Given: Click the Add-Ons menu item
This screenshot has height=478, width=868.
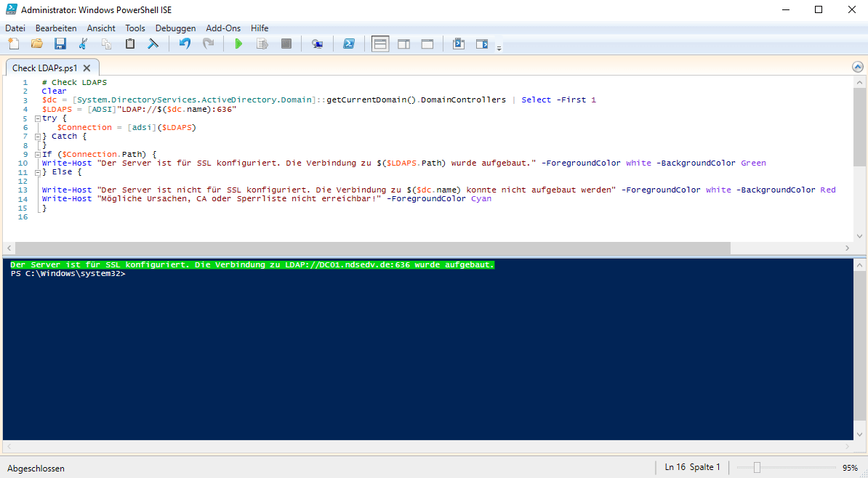Looking at the screenshot, I should [222, 28].
